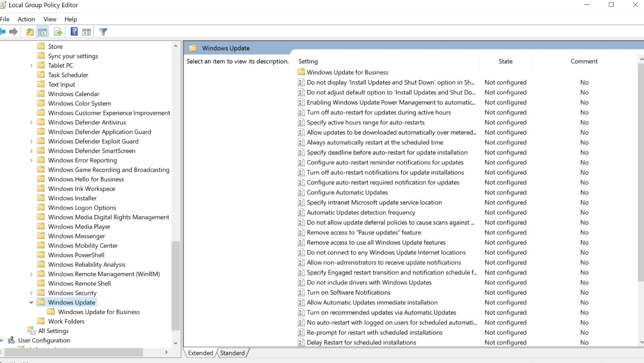Expand the Tablet PC folder node

pos(31,66)
